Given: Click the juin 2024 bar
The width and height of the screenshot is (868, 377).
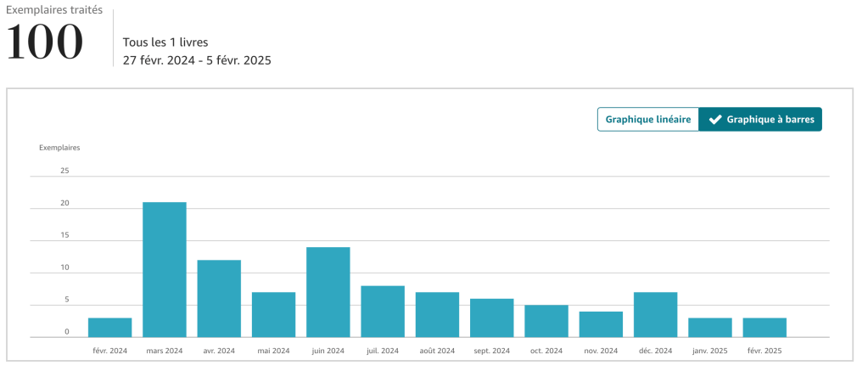Looking at the screenshot, I should 328,292.
